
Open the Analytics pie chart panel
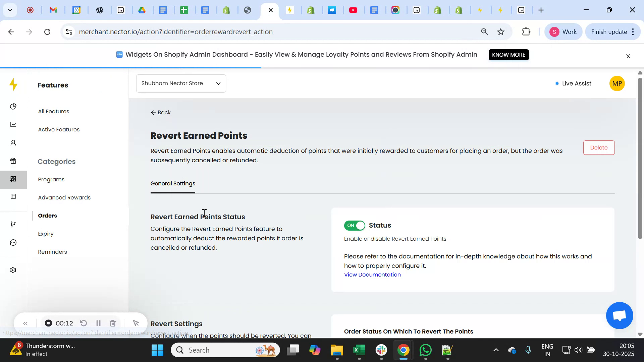tap(13, 106)
